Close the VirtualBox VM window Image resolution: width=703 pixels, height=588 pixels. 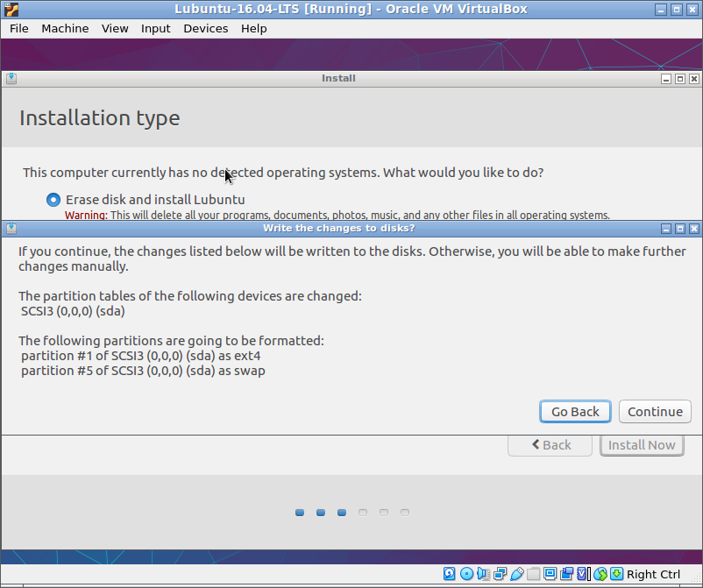692,10
